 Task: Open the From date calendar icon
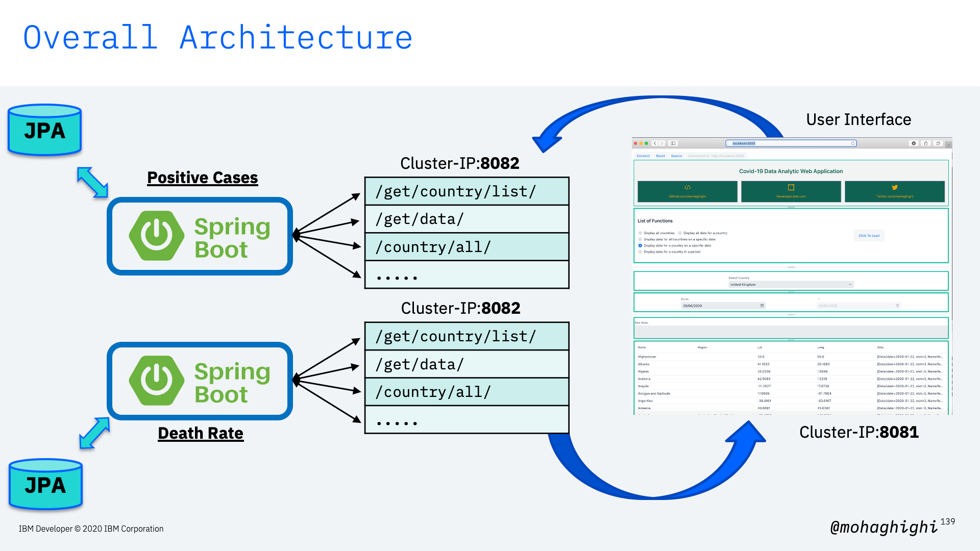click(762, 306)
